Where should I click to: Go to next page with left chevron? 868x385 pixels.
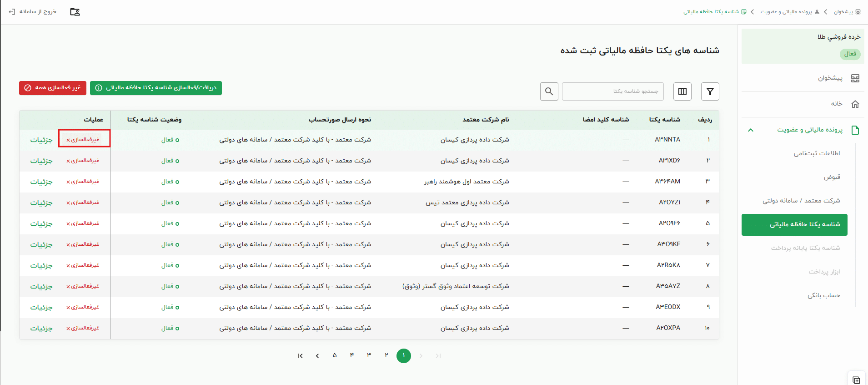coord(317,356)
